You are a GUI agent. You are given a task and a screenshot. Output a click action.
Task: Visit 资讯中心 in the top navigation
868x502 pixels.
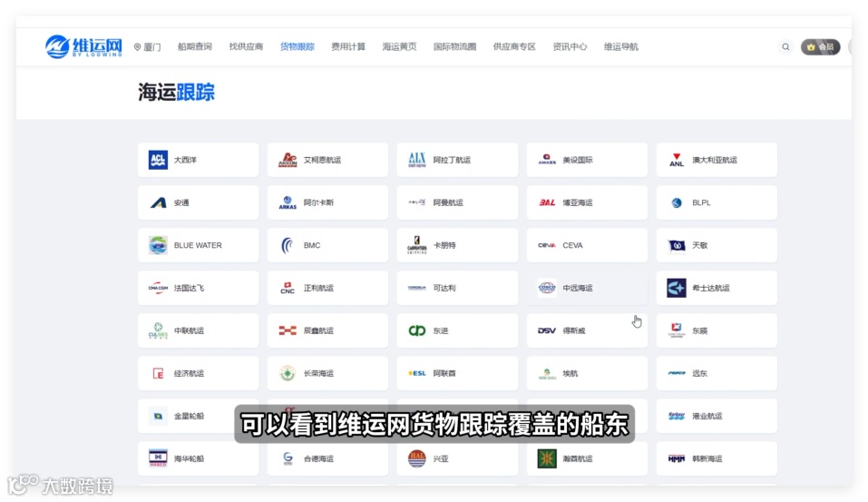click(570, 46)
